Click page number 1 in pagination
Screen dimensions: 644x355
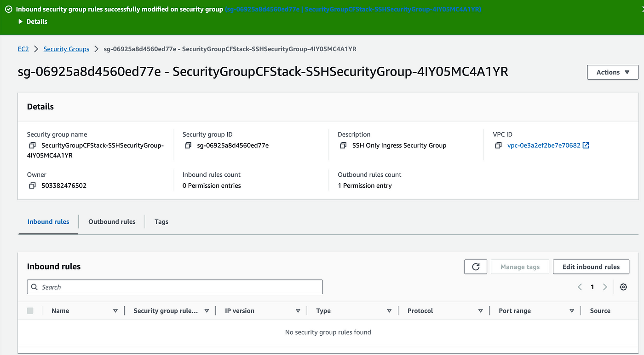592,287
